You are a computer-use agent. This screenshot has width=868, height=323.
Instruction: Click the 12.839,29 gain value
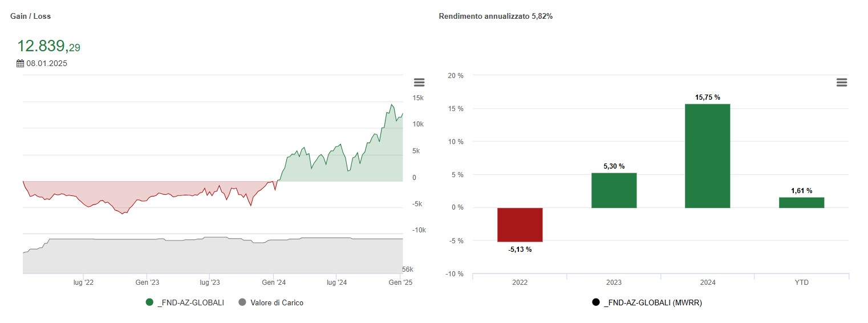point(48,47)
